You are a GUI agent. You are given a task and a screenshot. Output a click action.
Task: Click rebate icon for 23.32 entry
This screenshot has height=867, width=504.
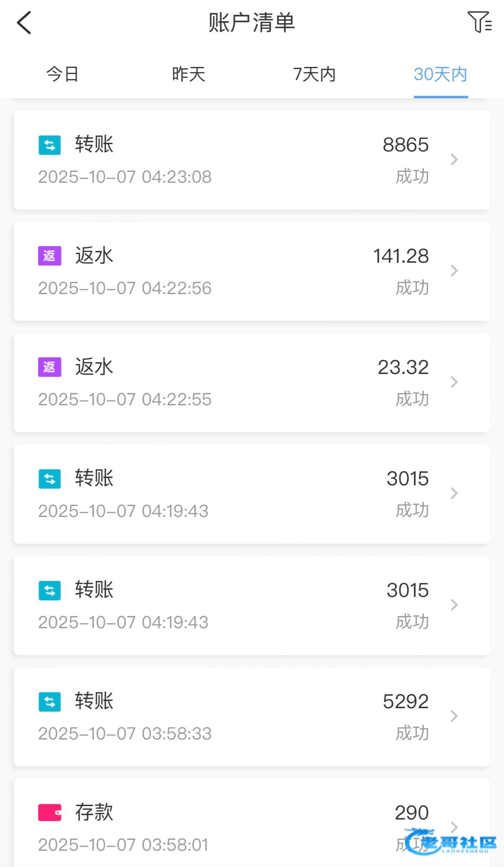point(50,367)
